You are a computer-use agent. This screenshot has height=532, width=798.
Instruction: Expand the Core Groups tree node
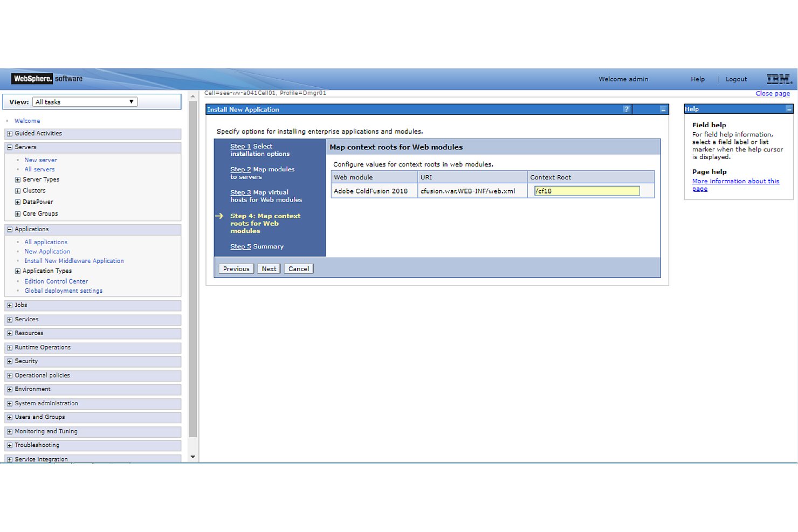click(x=18, y=214)
